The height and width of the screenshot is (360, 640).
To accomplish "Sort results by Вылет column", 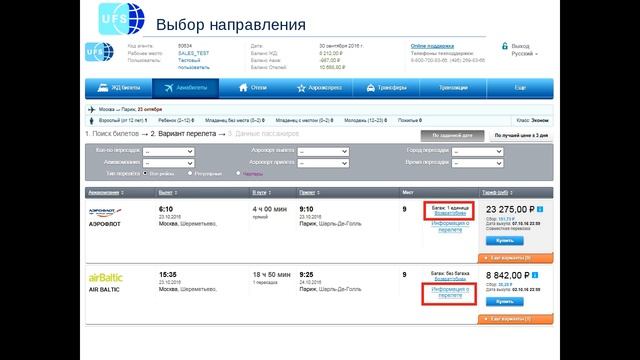I will click(165, 193).
